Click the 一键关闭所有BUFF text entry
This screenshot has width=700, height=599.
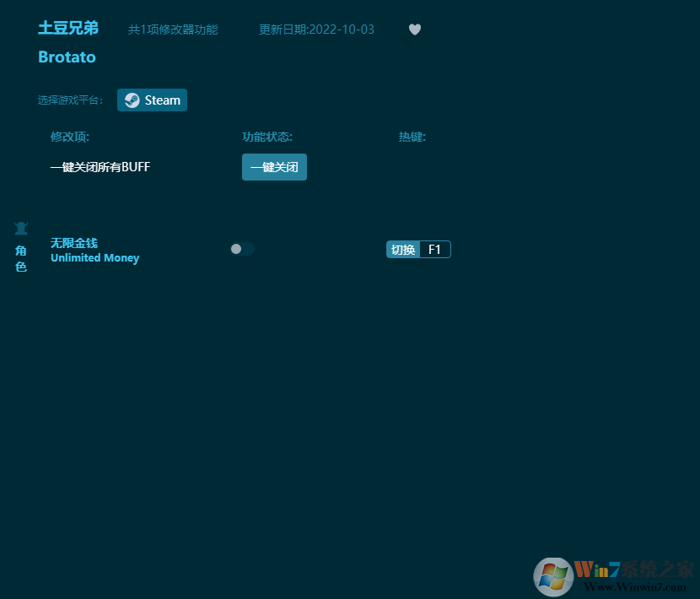point(100,167)
